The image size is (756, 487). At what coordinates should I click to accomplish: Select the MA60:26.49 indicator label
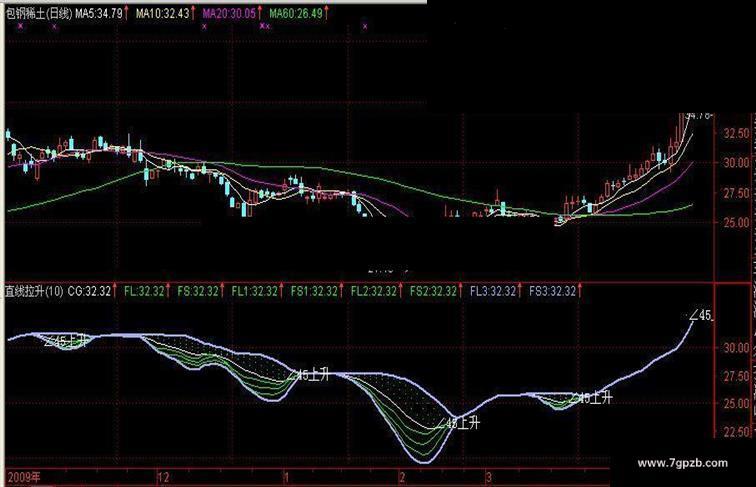(x=296, y=14)
